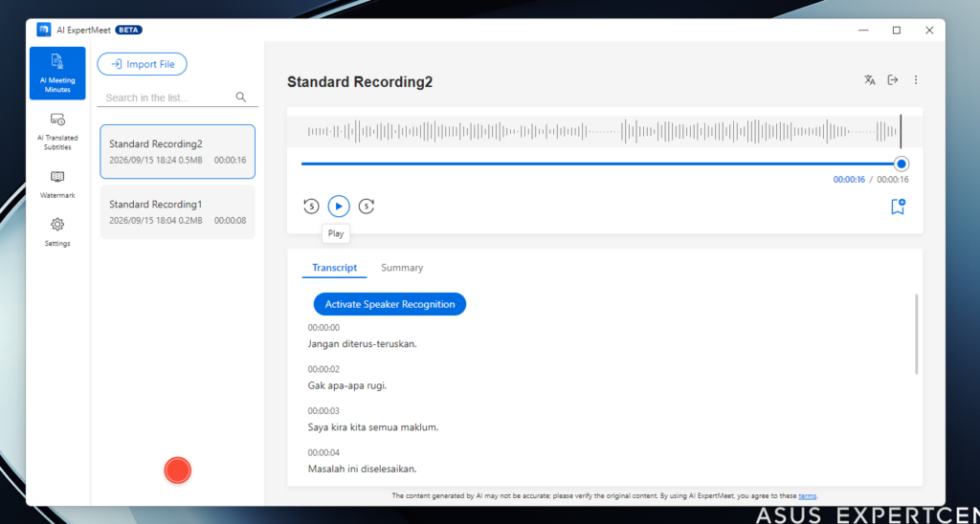Switch to the Transcript tab
Viewport: 980px width, 524px height.
tap(334, 268)
